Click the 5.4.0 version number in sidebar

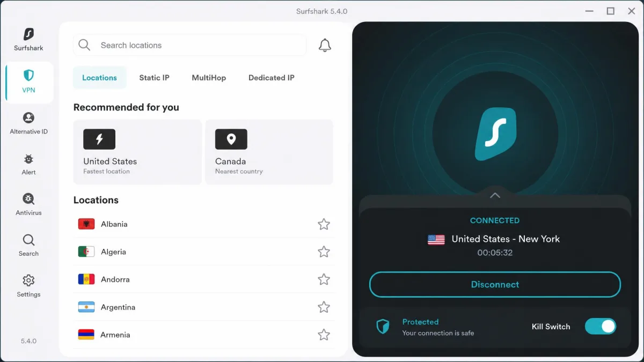point(29,341)
